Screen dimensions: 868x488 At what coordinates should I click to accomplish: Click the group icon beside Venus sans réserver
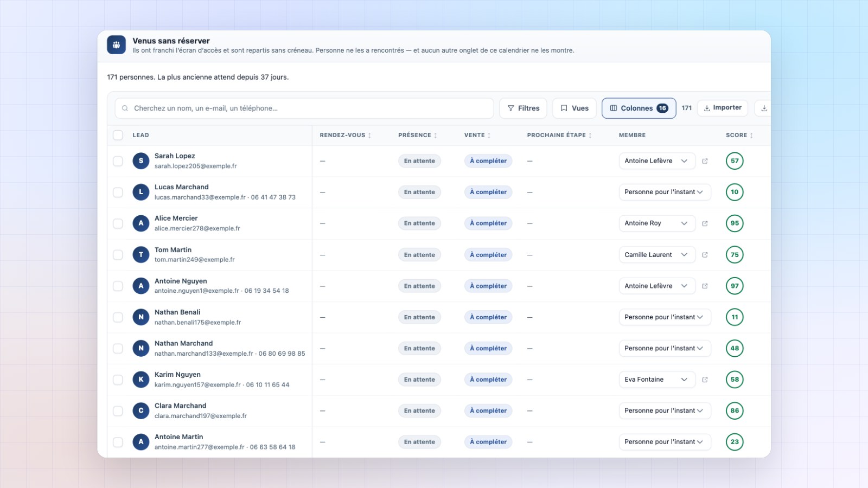pyautogui.click(x=116, y=45)
